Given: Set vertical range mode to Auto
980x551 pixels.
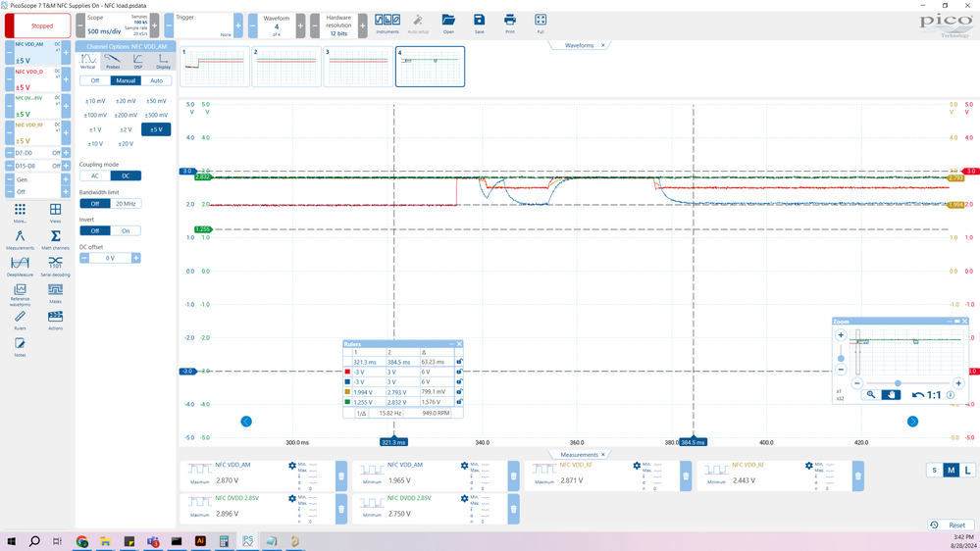Looking at the screenshot, I should 156,80.
